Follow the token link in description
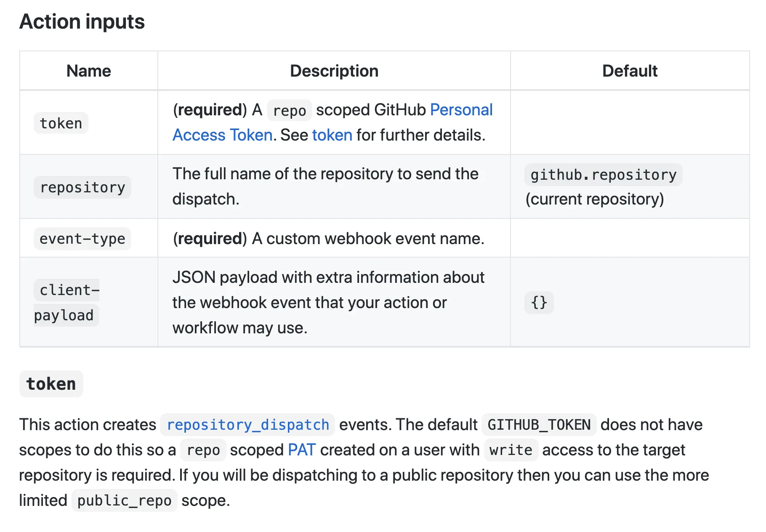This screenshot has width=766, height=532. [332, 135]
